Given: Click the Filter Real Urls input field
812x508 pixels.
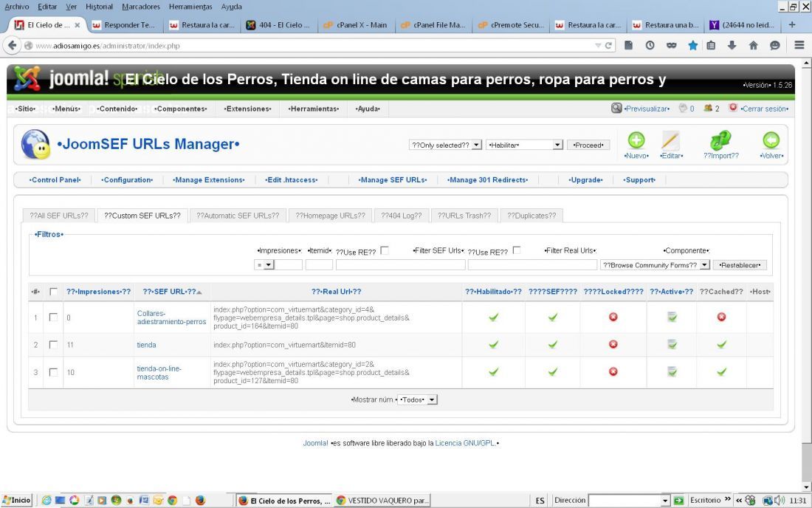Looking at the screenshot, I should coord(532,264).
